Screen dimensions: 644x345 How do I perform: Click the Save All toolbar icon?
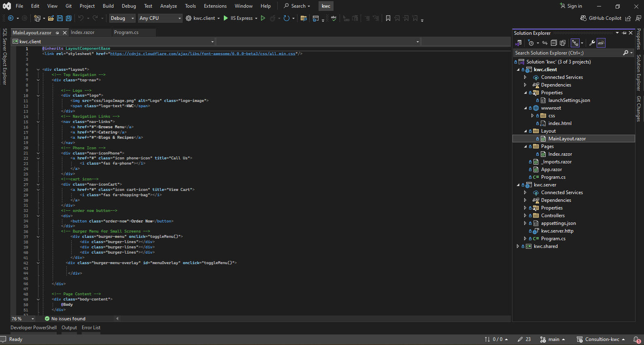pyautogui.click(x=69, y=18)
